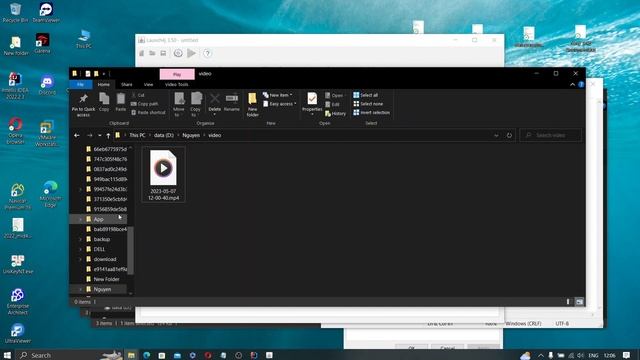The height and width of the screenshot is (360, 640).
Task: Click the Search video box
Action: (551, 135)
